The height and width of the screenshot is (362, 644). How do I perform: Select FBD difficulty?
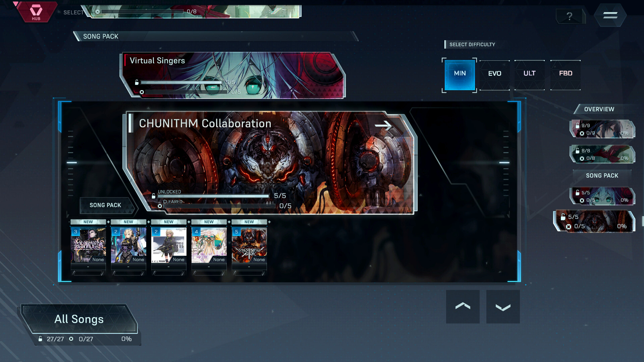coord(566,75)
